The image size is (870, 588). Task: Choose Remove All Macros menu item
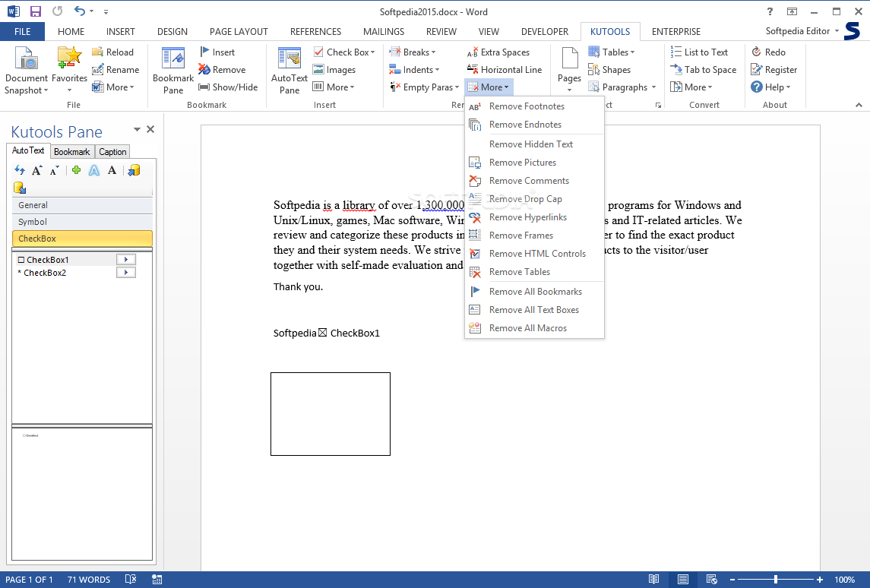click(534, 328)
